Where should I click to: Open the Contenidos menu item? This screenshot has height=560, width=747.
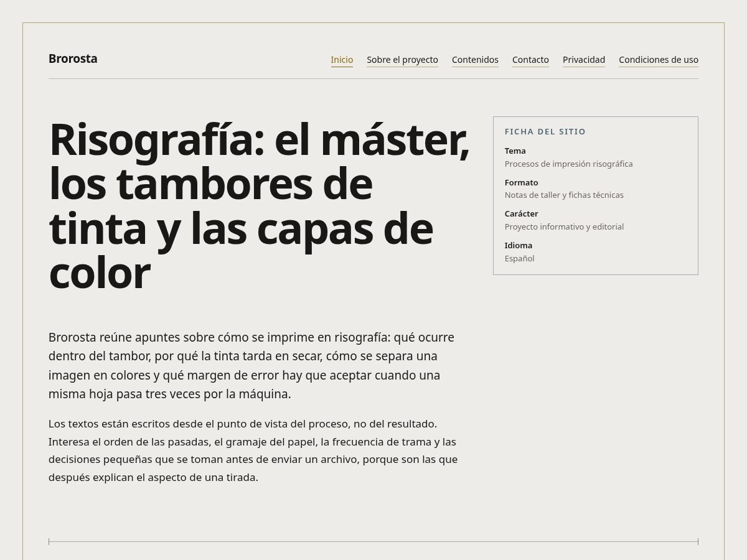[475, 60]
